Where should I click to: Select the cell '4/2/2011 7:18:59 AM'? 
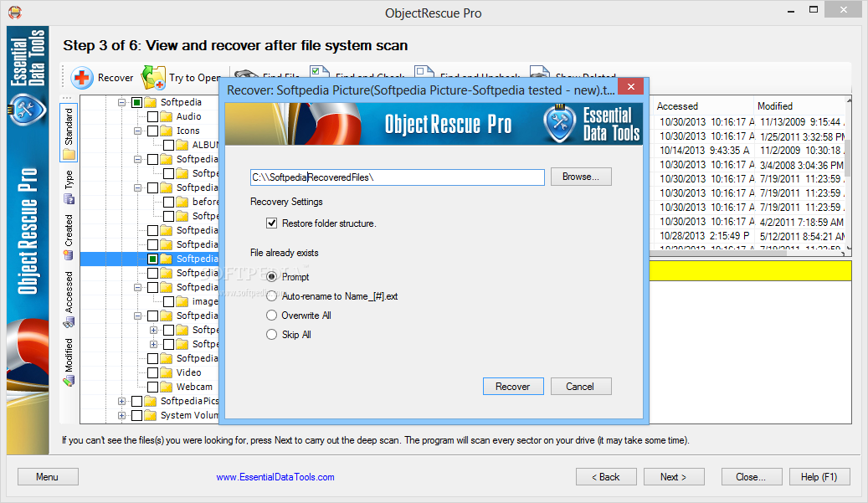pos(802,222)
